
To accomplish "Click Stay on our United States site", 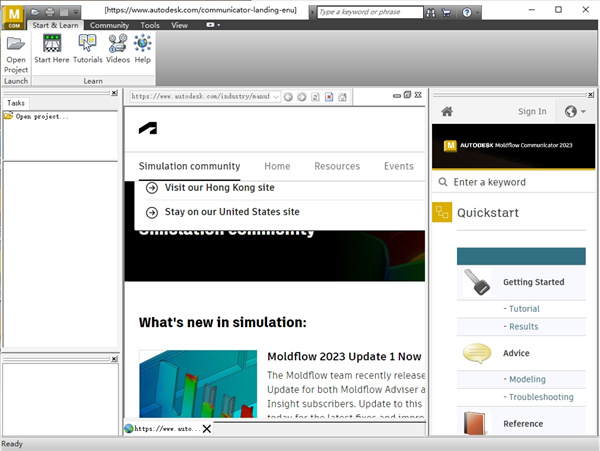I will click(232, 212).
